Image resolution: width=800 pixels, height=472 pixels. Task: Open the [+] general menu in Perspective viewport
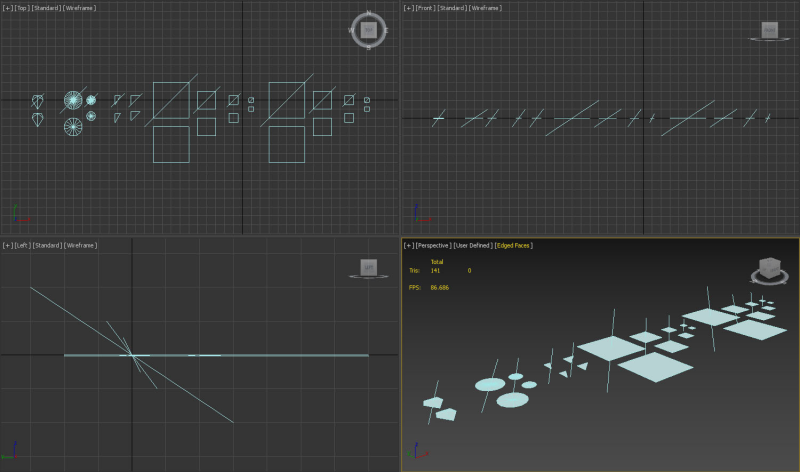[x=409, y=245]
